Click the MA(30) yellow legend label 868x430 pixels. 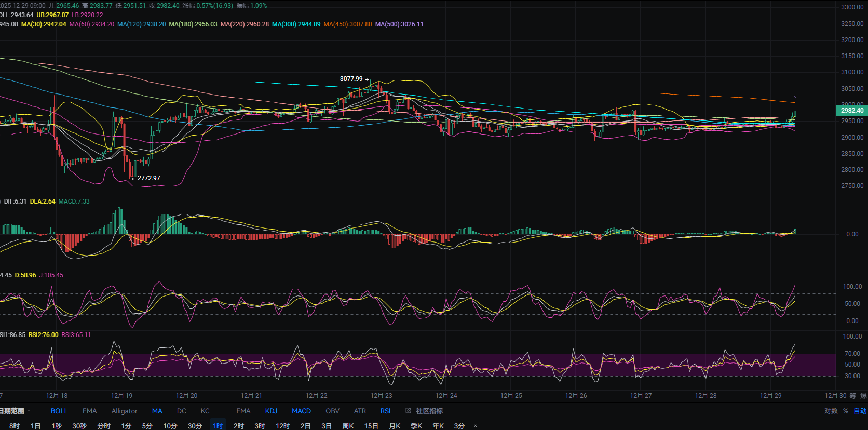pyautogui.click(x=44, y=24)
